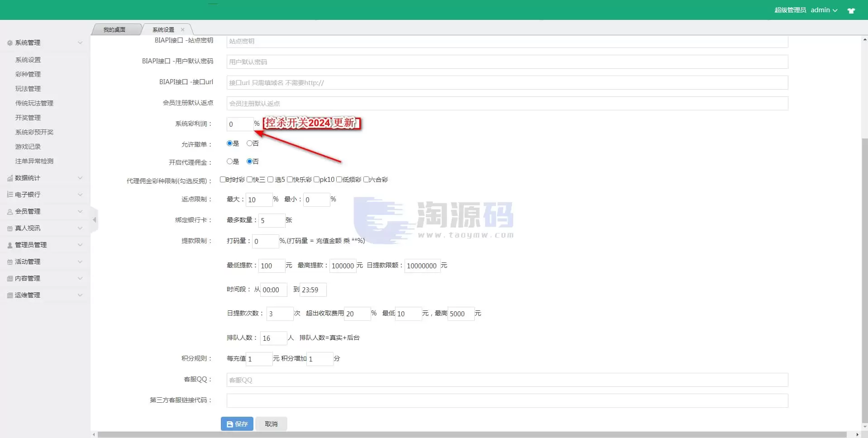Screen dimensions: 868x438
Task: Click the 运维管理 sidebar icon
Action: click(10, 295)
